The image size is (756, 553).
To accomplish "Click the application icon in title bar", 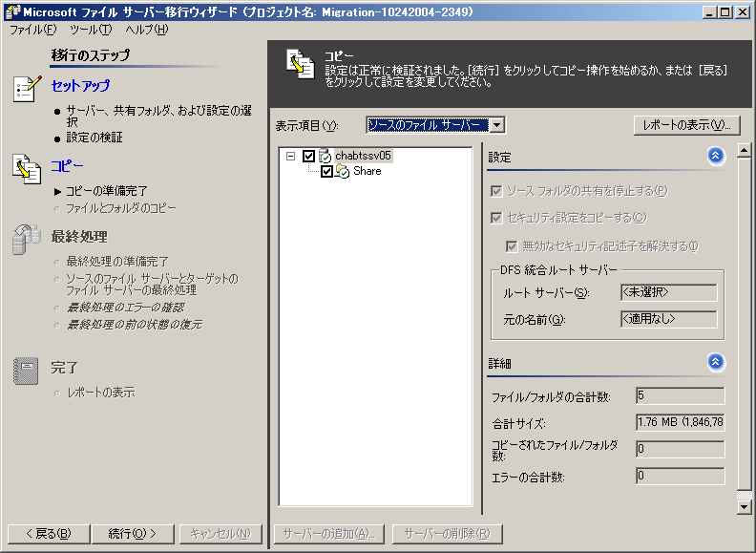I will coord(12,12).
